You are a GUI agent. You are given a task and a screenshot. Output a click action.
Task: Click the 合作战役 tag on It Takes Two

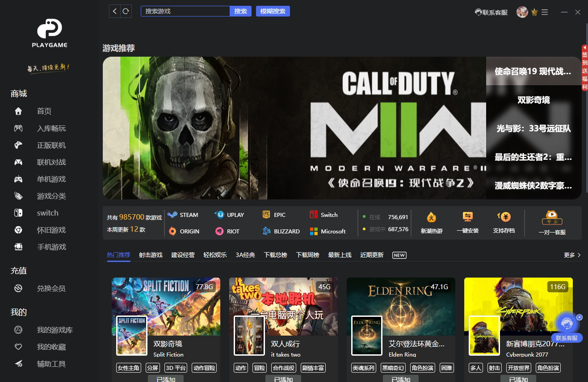click(284, 368)
